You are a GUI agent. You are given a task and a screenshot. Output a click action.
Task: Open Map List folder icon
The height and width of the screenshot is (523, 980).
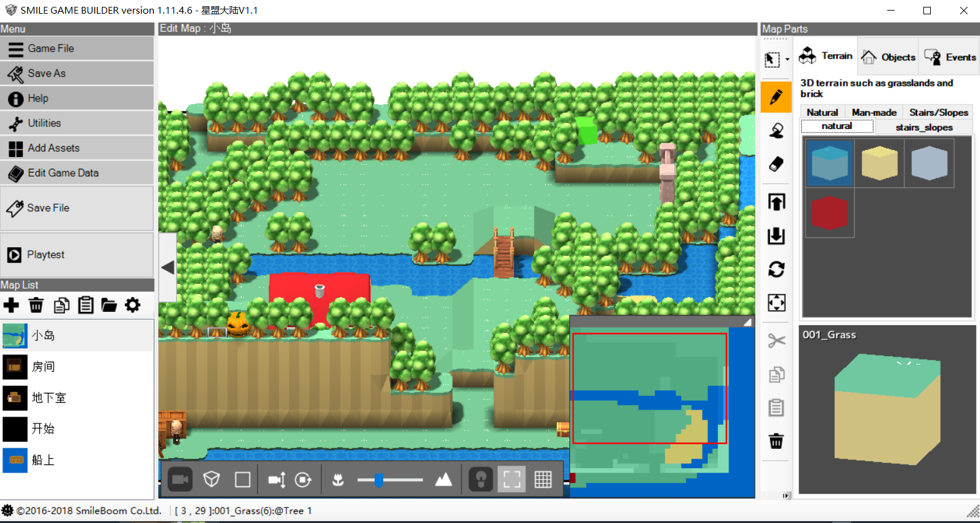109,305
